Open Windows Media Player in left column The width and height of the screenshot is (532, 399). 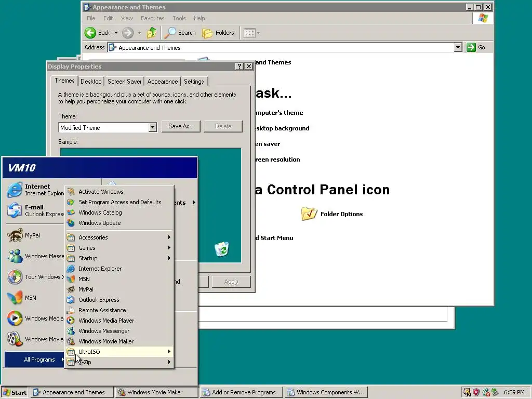coord(35,318)
